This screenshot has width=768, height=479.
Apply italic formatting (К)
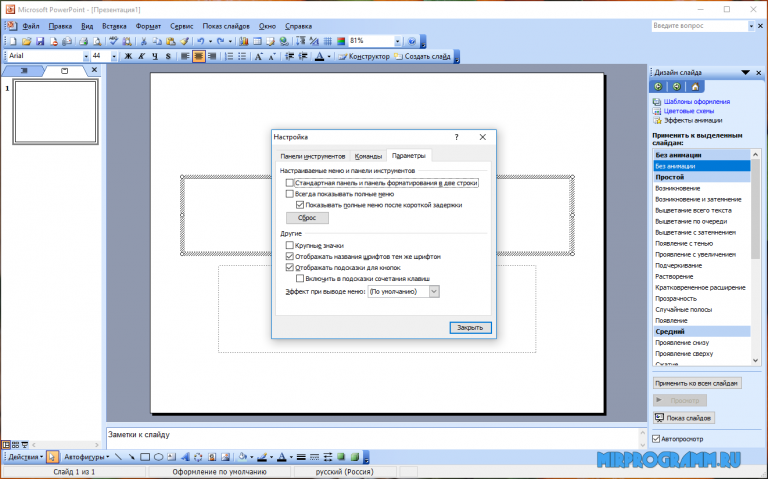[142, 56]
